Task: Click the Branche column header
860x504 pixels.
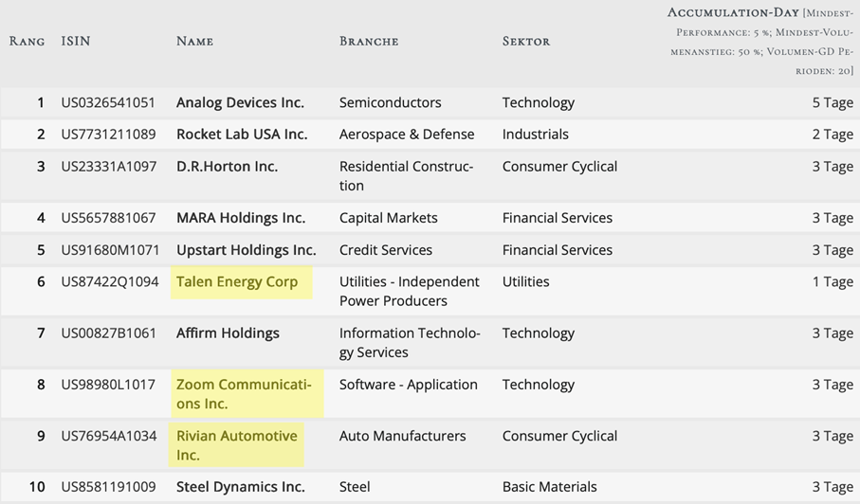Action: tap(369, 41)
